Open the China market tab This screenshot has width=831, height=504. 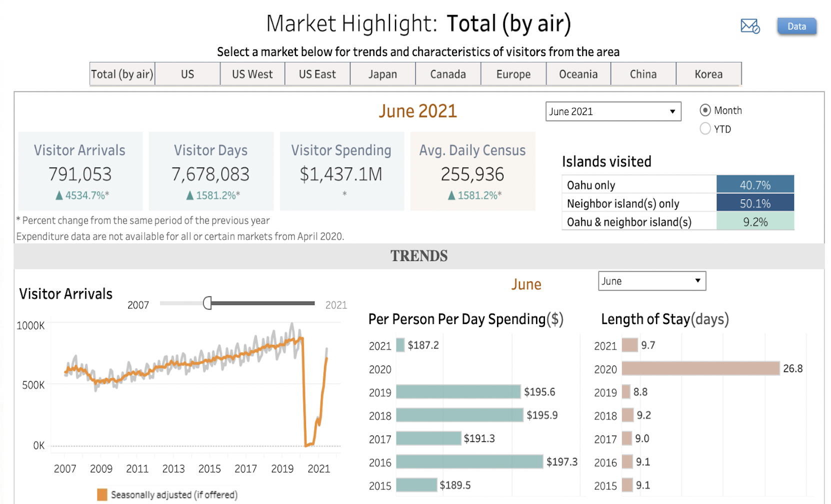[643, 74]
